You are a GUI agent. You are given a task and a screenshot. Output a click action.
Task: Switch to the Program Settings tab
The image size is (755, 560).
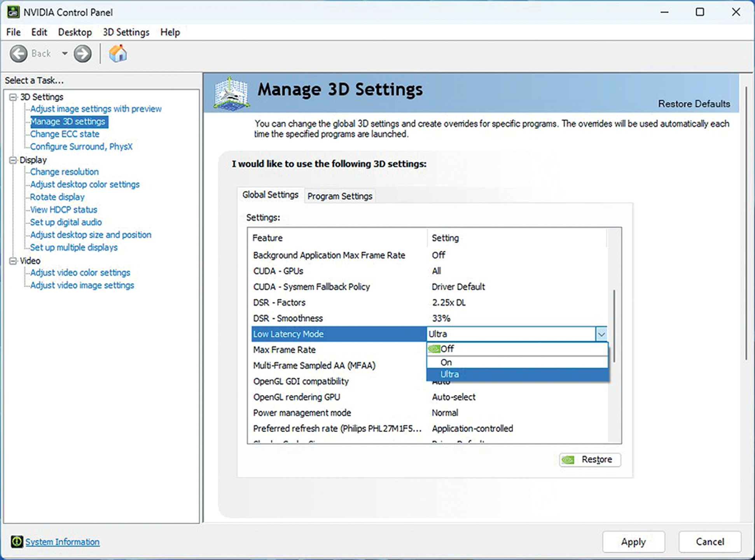click(340, 196)
